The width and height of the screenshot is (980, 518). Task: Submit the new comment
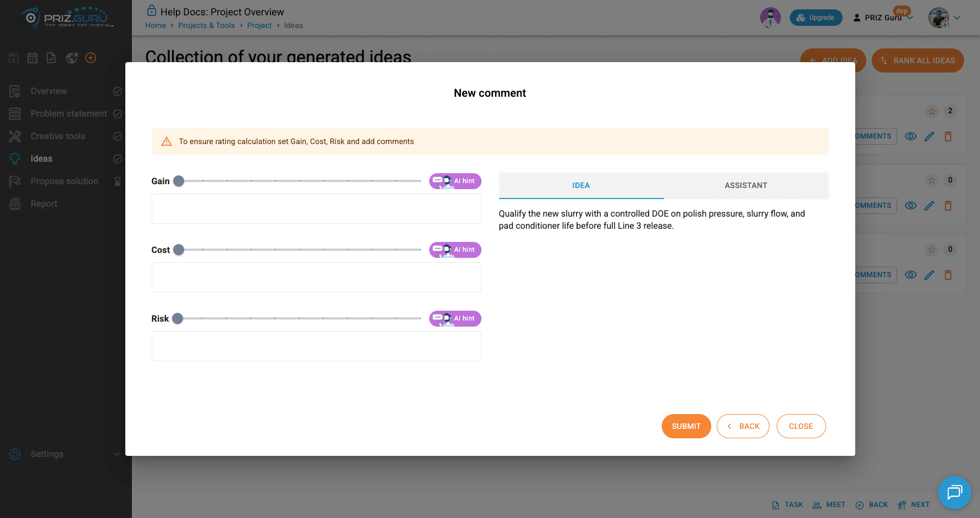(686, 426)
